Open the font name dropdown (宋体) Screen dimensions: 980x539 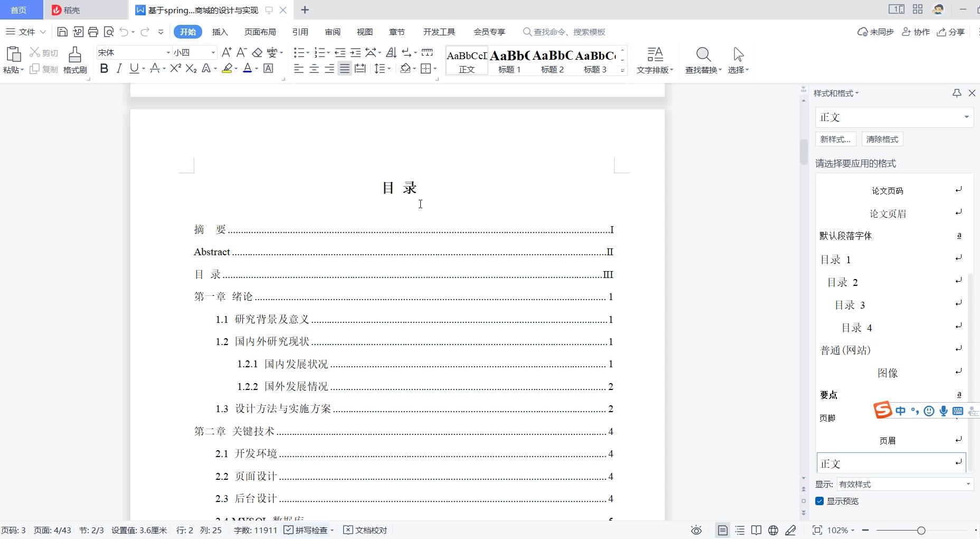pos(168,52)
